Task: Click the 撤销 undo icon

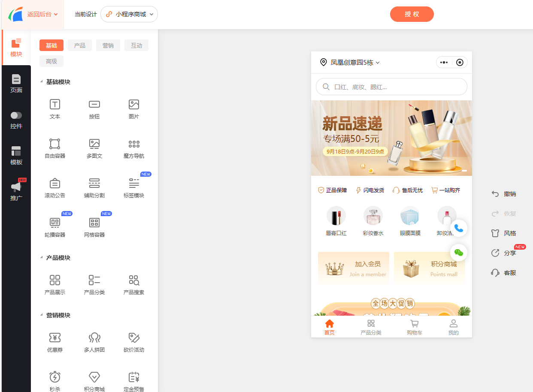Action: pos(495,194)
